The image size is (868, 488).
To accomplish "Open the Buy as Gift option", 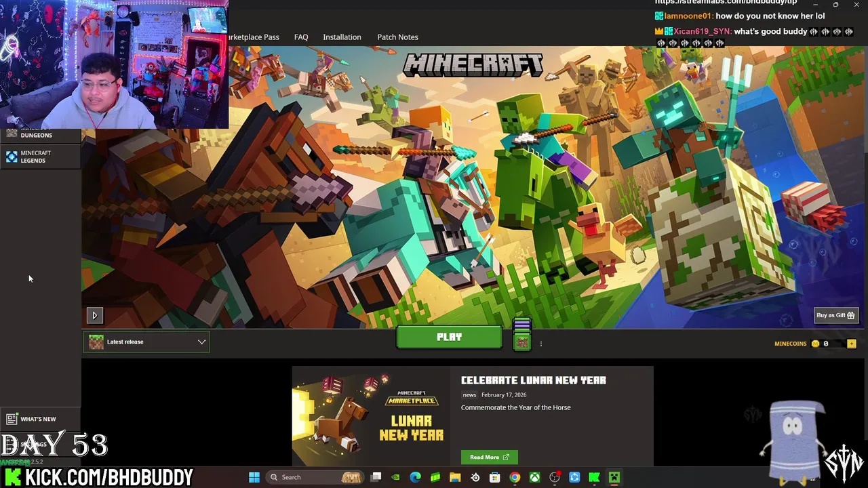I will (x=835, y=315).
